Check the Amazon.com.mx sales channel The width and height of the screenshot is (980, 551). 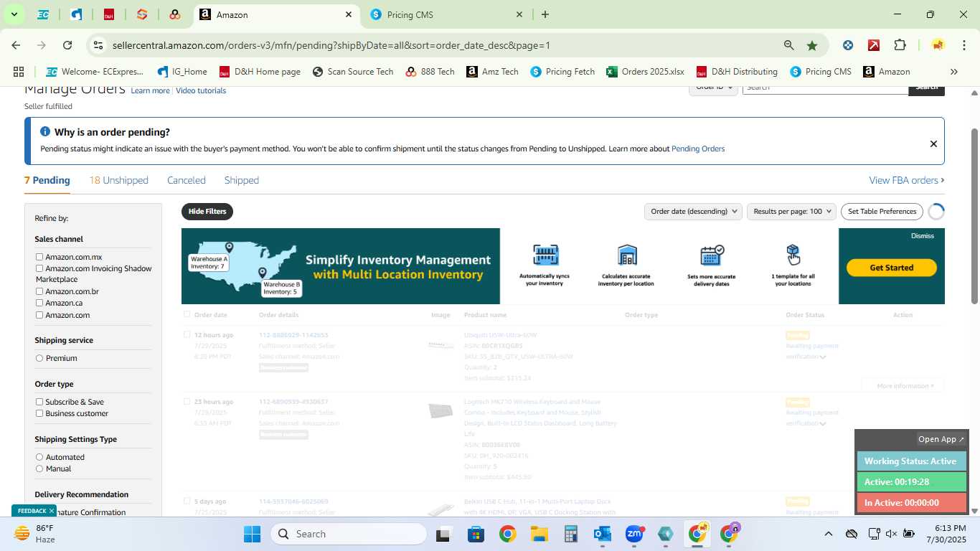(39, 257)
